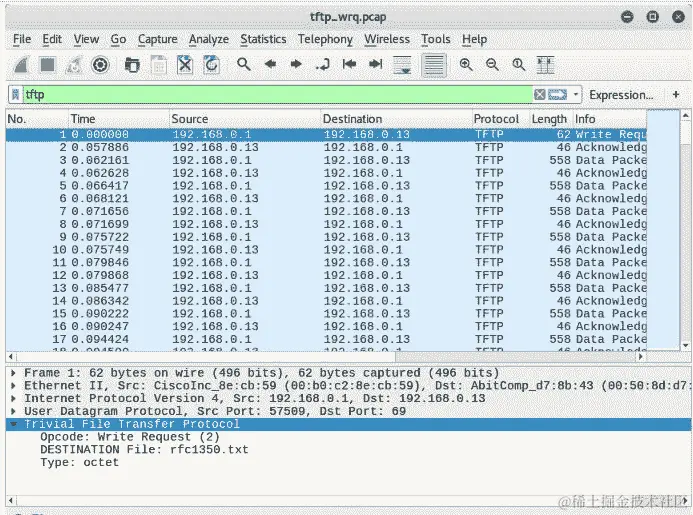Select packet 2 at time 0.057886
Viewport: 693px width, 515px height.
[x=326, y=147]
